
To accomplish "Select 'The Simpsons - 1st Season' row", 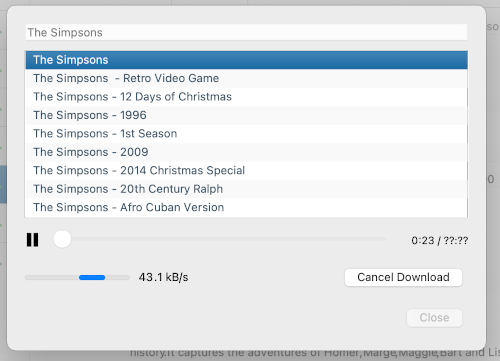I will [x=247, y=134].
